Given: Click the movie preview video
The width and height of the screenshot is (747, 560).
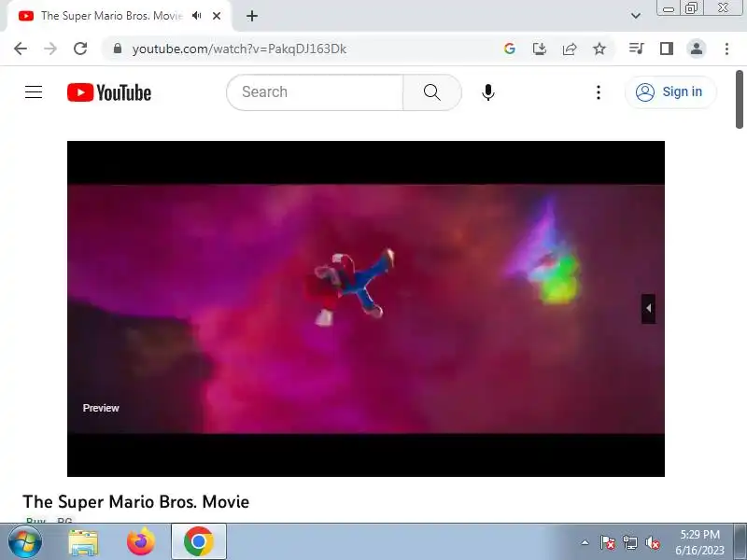Looking at the screenshot, I should coord(365,309).
